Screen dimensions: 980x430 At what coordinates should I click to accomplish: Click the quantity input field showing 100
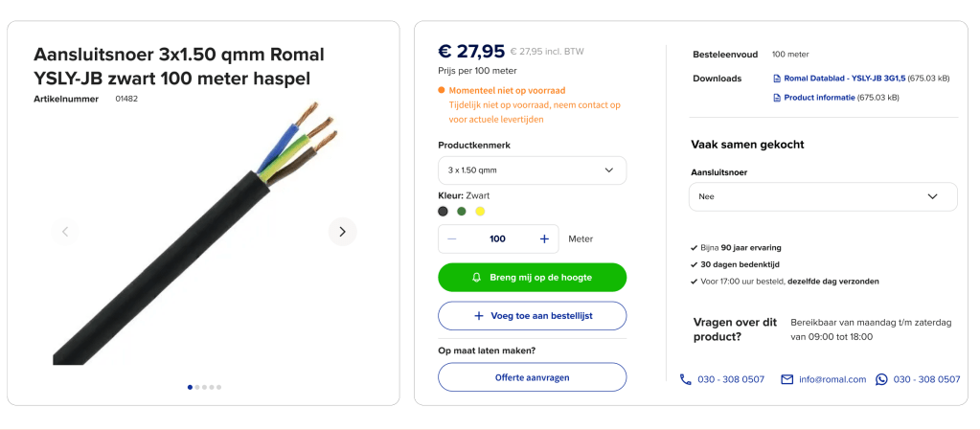pyautogui.click(x=497, y=238)
